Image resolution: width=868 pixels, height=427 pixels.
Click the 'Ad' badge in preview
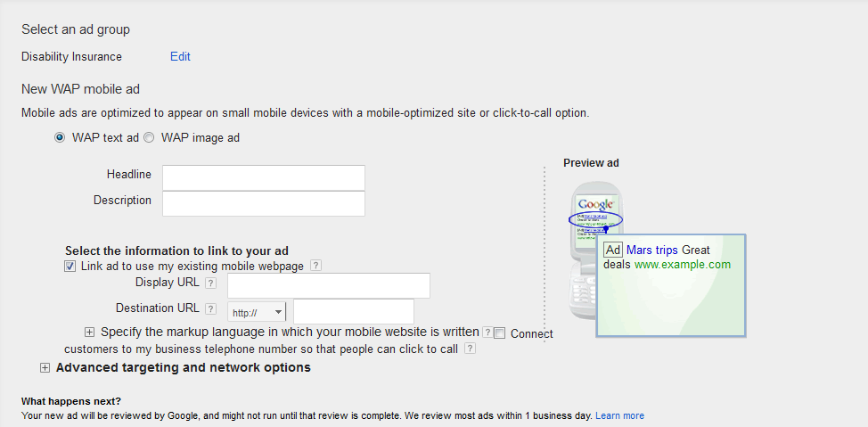(x=613, y=250)
